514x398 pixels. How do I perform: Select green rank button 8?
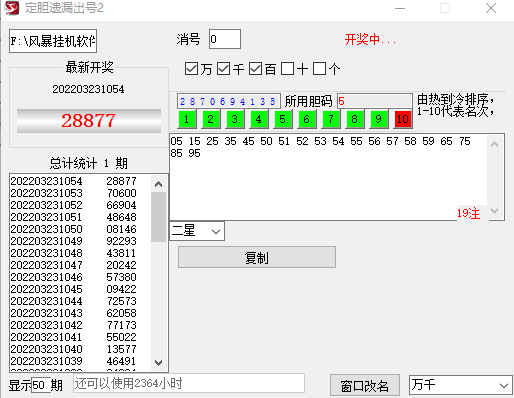pyautogui.click(x=354, y=119)
